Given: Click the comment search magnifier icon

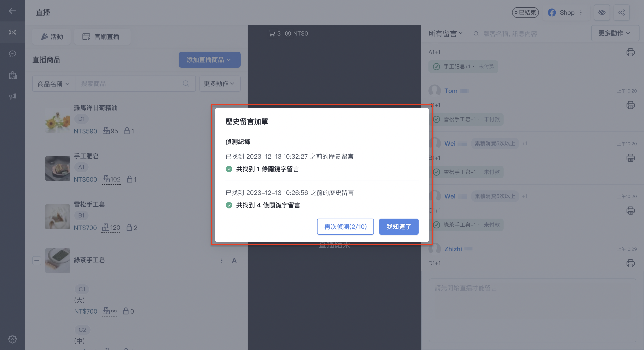Looking at the screenshot, I should click(x=476, y=34).
